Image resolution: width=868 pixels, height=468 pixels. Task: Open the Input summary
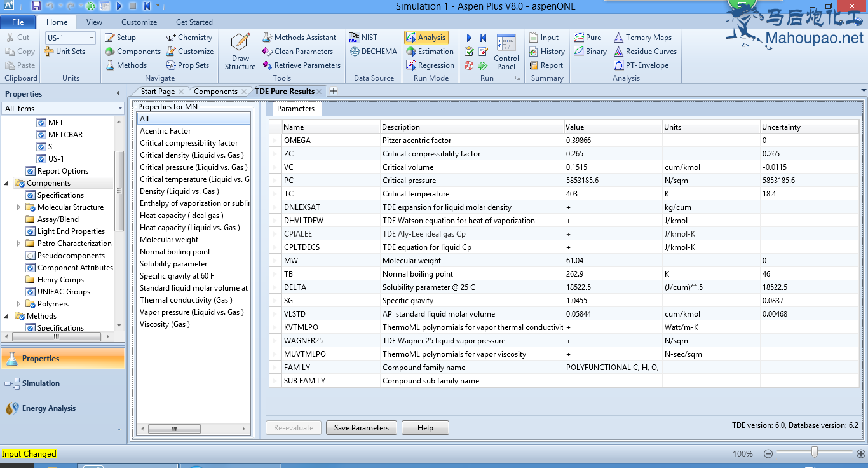point(544,38)
